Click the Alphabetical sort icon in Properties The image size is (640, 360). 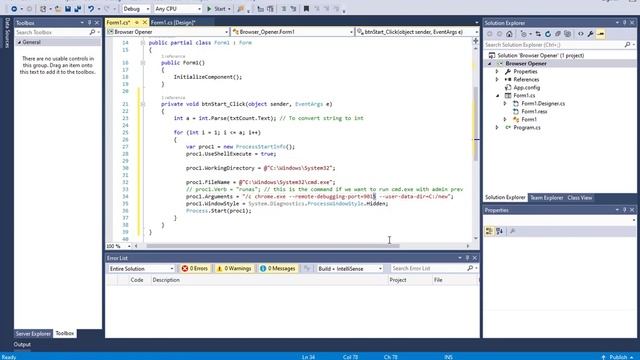coord(500,231)
